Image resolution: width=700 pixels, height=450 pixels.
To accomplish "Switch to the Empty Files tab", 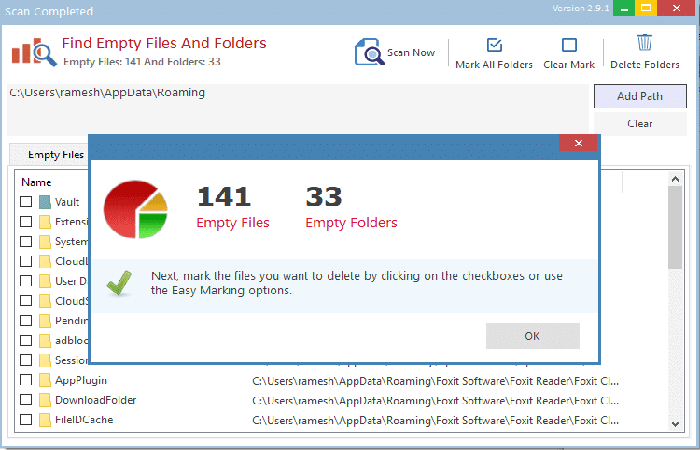I will pyautogui.click(x=55, y=154).
